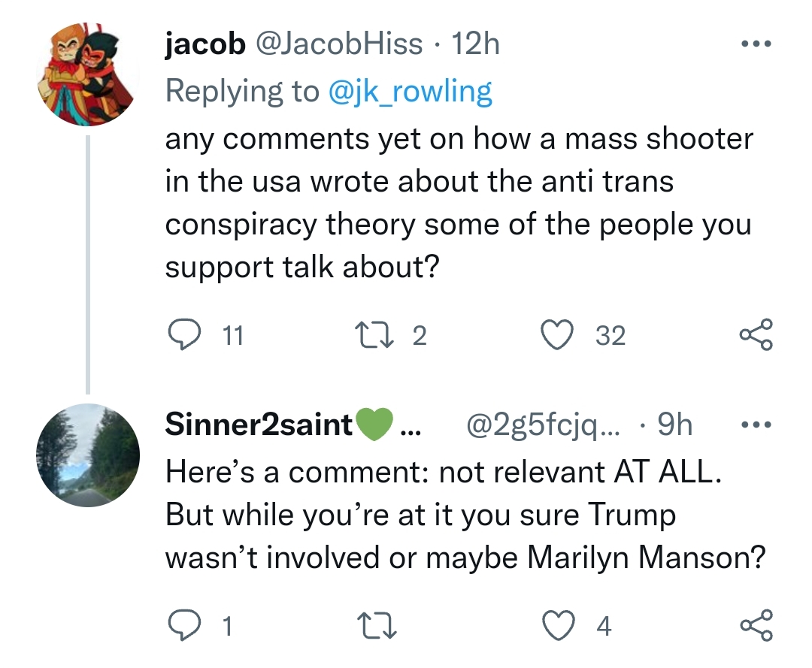Open Sinner2saint display name
The image size is (812, 668).
259,425
